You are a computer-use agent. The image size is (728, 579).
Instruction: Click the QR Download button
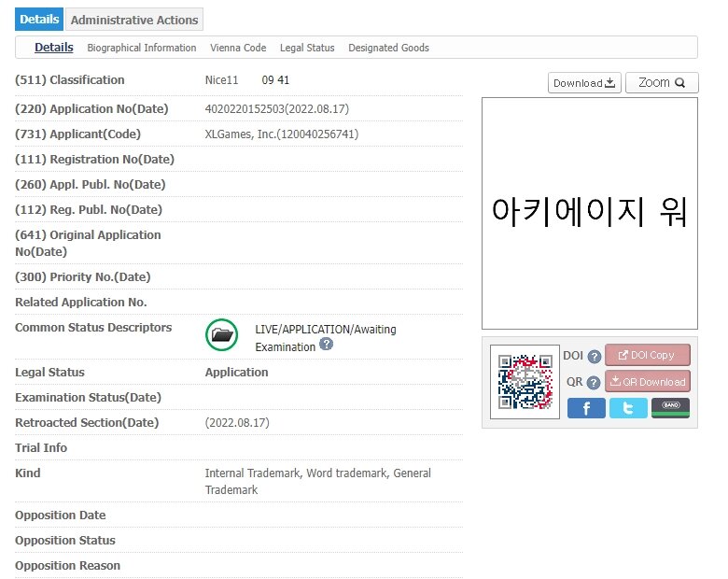point(647,382)
